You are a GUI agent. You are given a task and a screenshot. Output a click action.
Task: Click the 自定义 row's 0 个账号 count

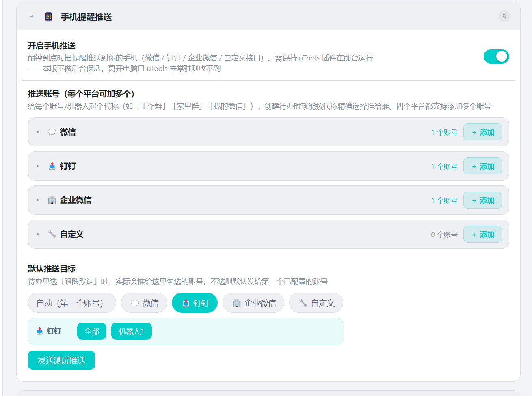[x=444, y=235]
